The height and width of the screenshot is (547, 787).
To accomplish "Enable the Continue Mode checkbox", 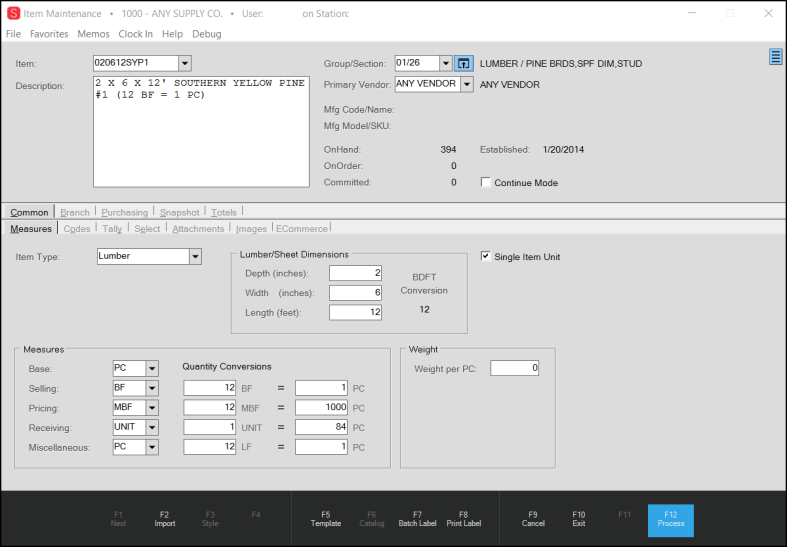I will [x=485, y=182].
